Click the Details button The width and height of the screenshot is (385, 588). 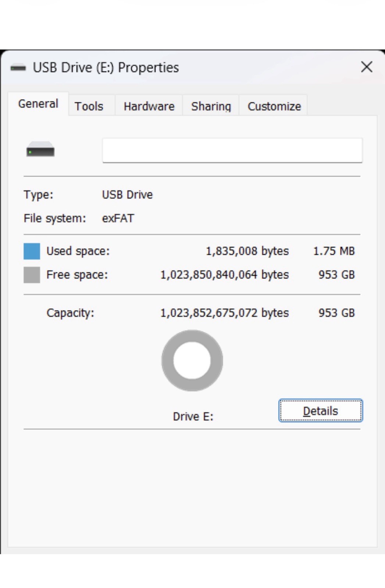[321, 410]
